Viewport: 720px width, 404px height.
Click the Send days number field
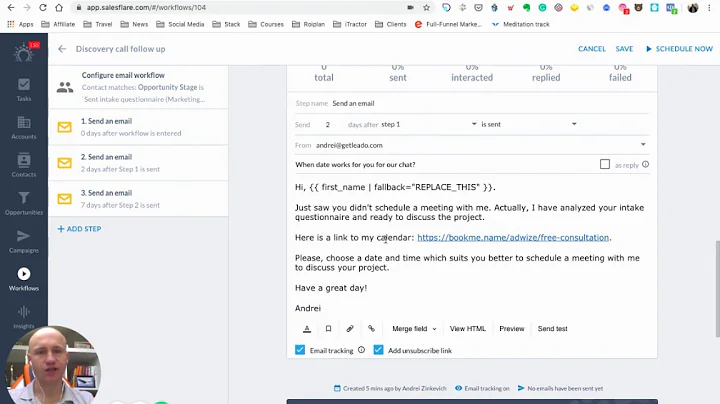click(x=330, y=124)
